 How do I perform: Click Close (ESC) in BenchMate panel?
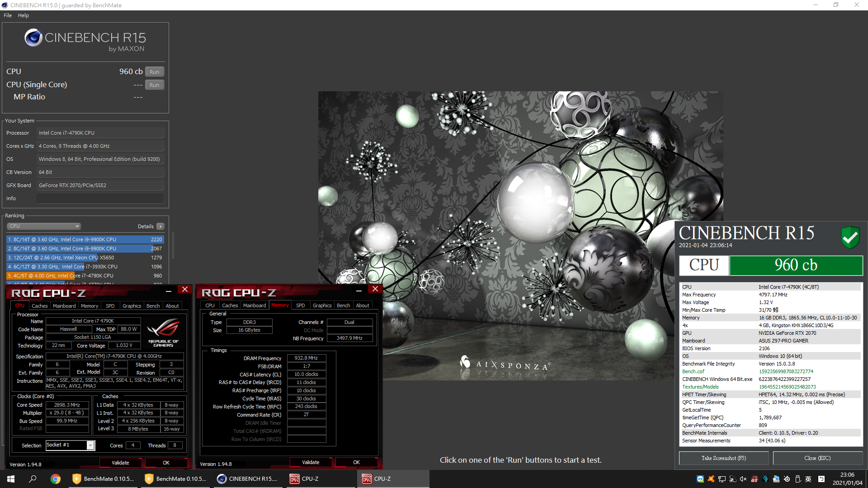[x=817, y=458]
